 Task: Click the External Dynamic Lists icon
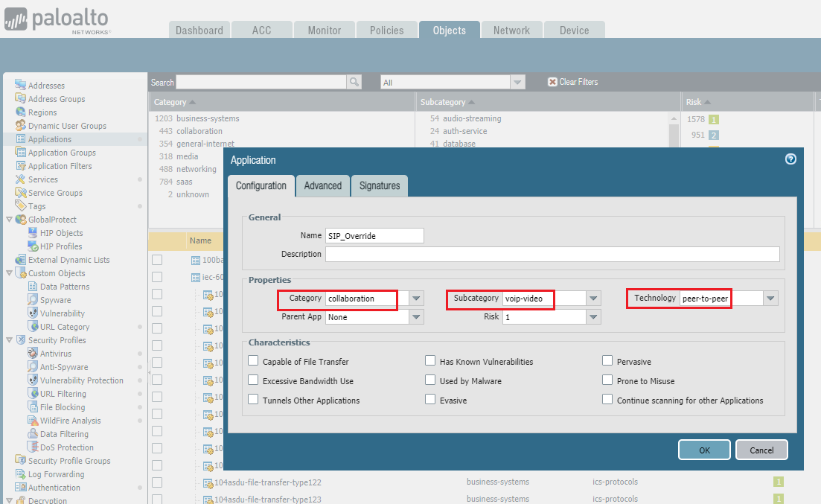point(21,260)
